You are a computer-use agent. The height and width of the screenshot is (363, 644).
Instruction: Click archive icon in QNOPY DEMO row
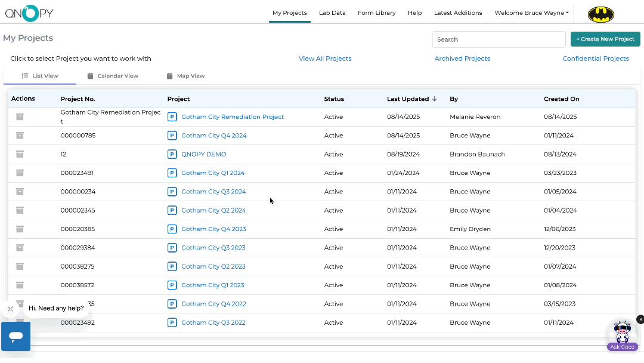coord(20,154)
